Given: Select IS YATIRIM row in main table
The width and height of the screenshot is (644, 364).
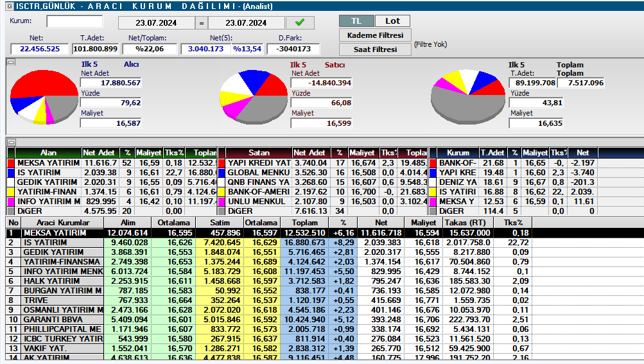Looking at the screenshot, I should pyautogui.click(x=324, y=243).
